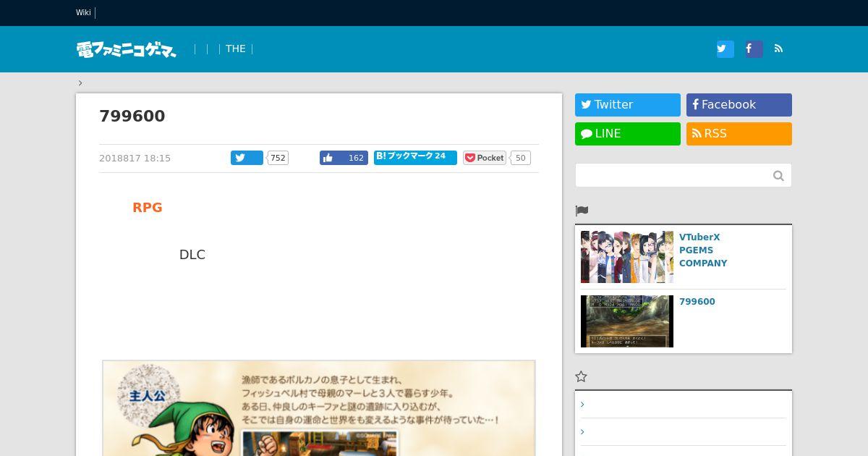Viewport: 868px width, 456px height.
Task: Click the breadcrumb chevron arrow
Action: pos(80,83)
